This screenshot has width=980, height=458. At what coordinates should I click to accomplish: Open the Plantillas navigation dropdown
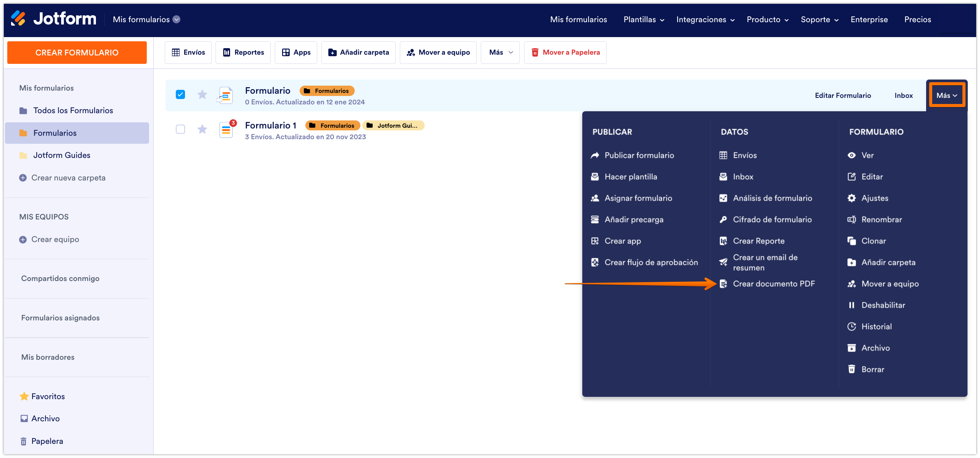[x=644, y=19]
